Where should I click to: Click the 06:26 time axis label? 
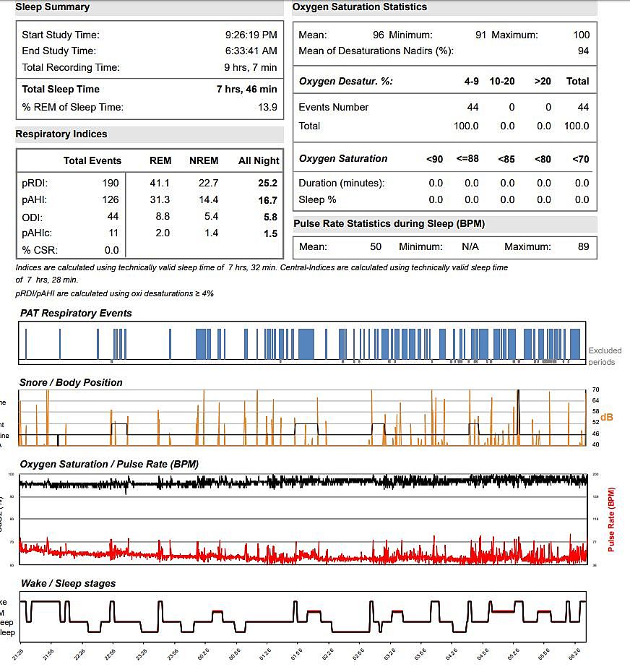click(x=574, y=655)
